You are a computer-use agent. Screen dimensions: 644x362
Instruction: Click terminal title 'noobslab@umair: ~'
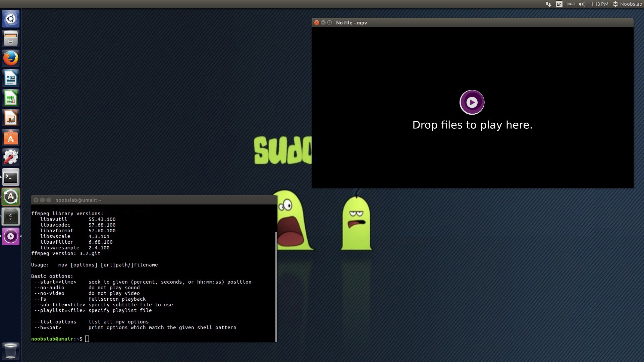point(78,200)
